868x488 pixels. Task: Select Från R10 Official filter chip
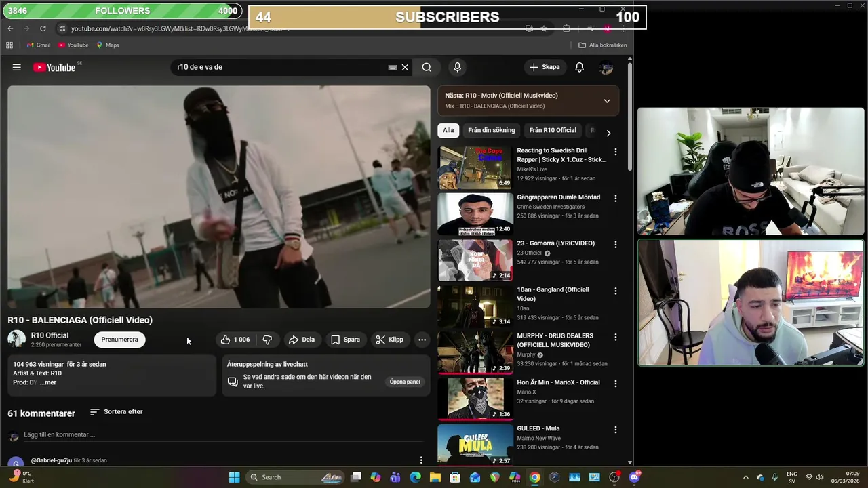click(x=553, y=130)
